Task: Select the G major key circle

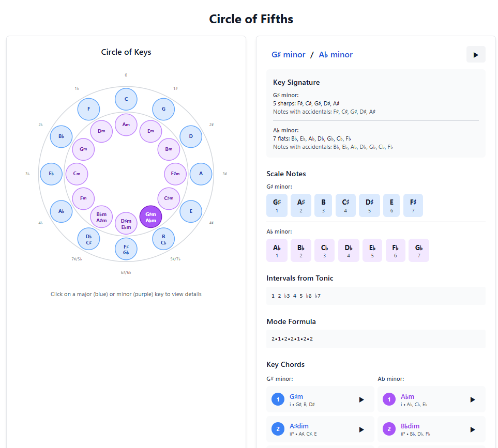Action: click(x=163, y=109)
